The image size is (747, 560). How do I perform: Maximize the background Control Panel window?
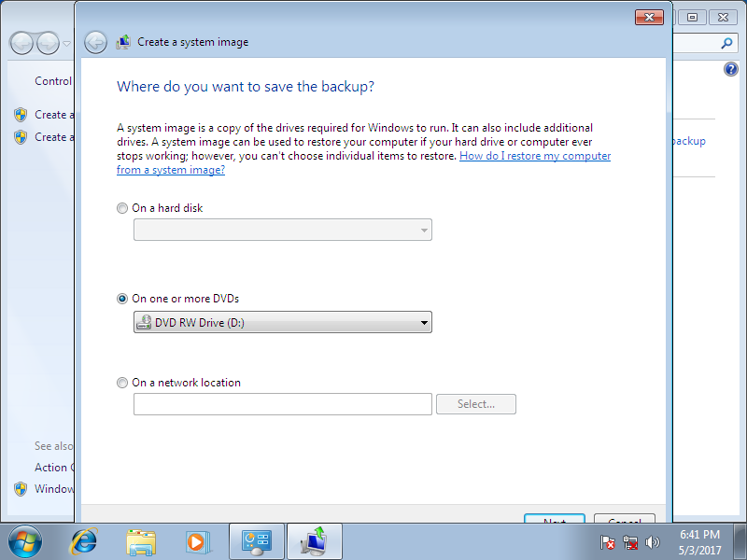click(x=692, y=17)
